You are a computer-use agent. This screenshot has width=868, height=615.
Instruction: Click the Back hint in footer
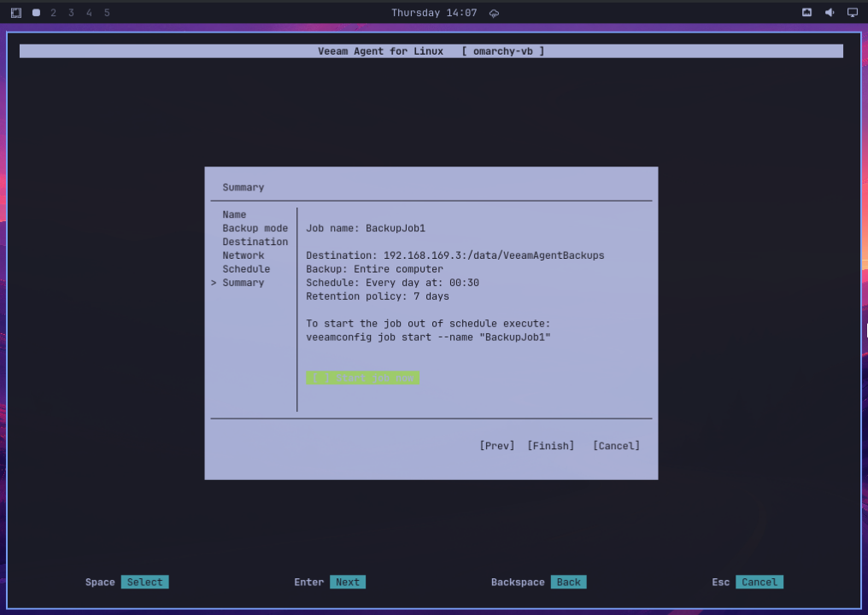tap(568, 583)
